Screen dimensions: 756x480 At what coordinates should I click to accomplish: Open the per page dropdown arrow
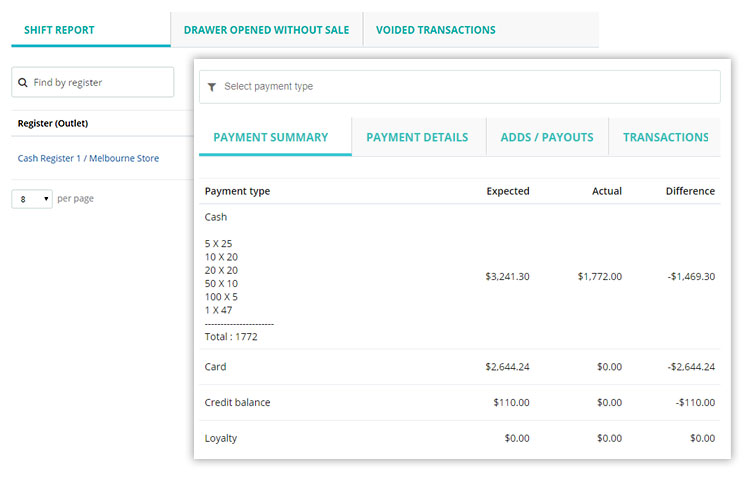coord(46,199)
